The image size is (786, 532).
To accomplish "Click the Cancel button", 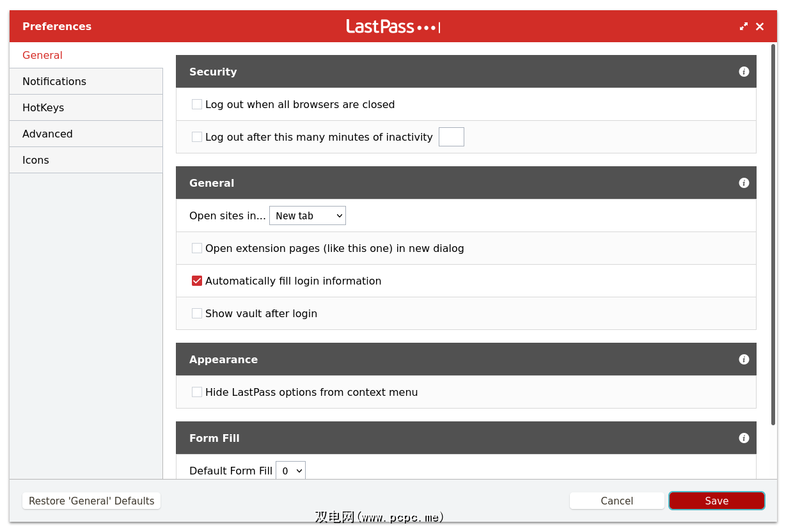I will (x=617, y=501).
